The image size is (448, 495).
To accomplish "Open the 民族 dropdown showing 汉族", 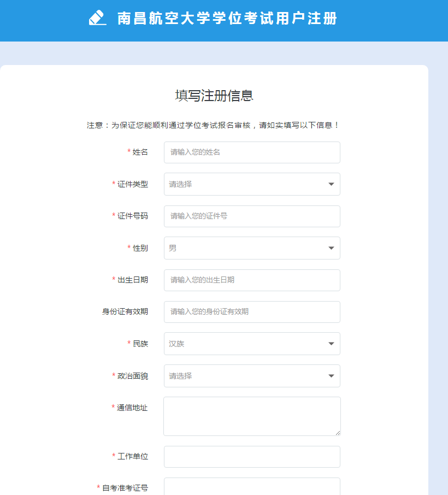I will point(252,344).
